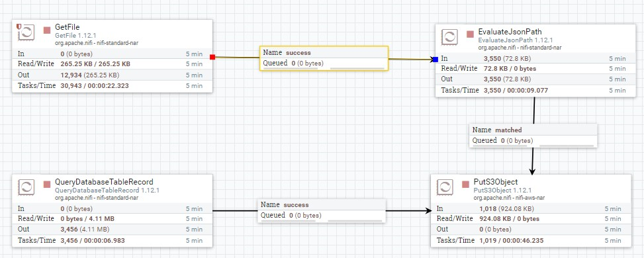Click Queued count on QueryDatabaseTableRecord success connection

pyautogui.click(x=291, y=215)
